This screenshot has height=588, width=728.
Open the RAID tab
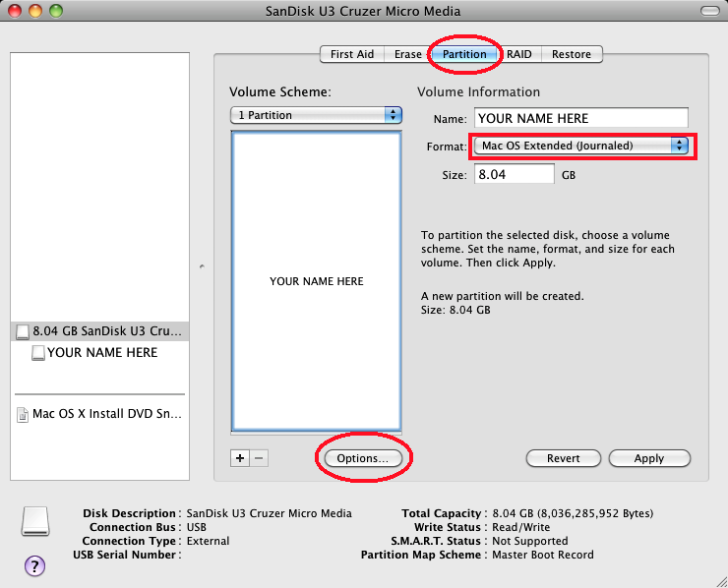[x=518, y=54]
